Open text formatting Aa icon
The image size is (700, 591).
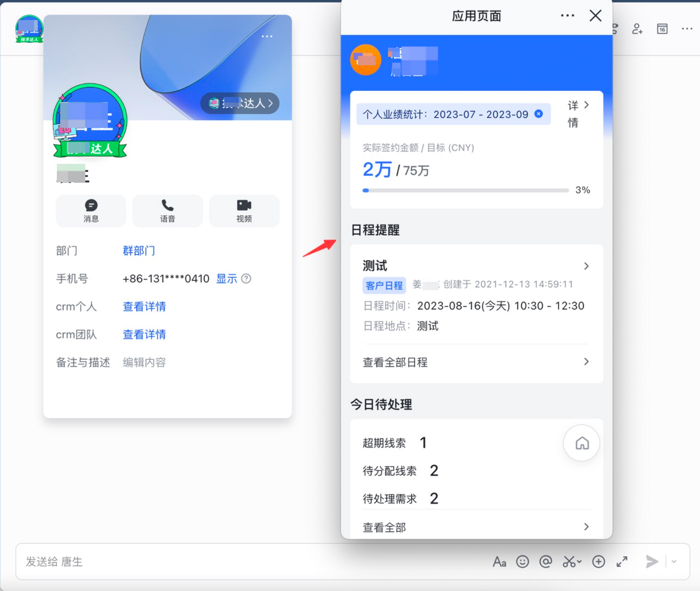point(499,562)
